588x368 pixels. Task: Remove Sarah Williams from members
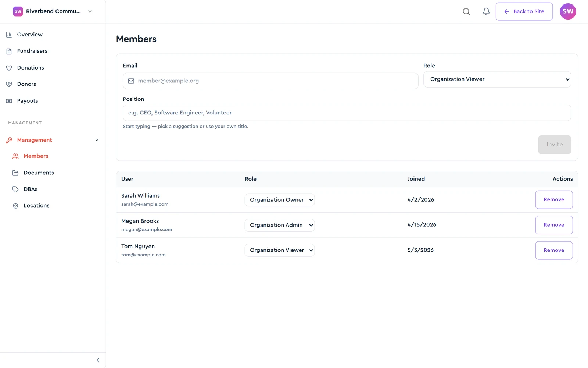554,200
